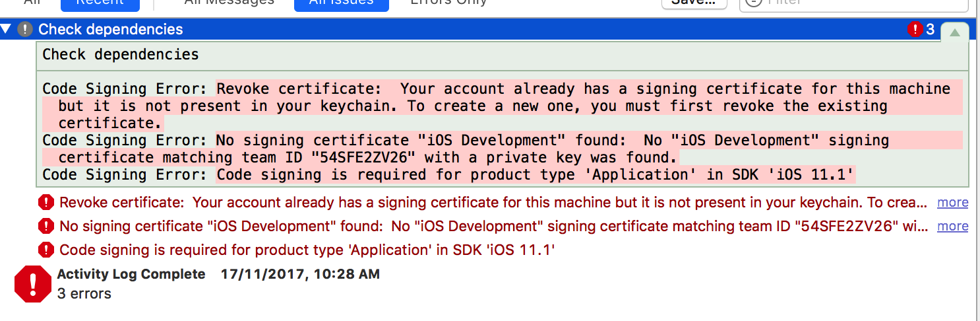Click the gray status icon beside Check dependencies
Screen dimensions: 980x321
(x=25, y=29)
